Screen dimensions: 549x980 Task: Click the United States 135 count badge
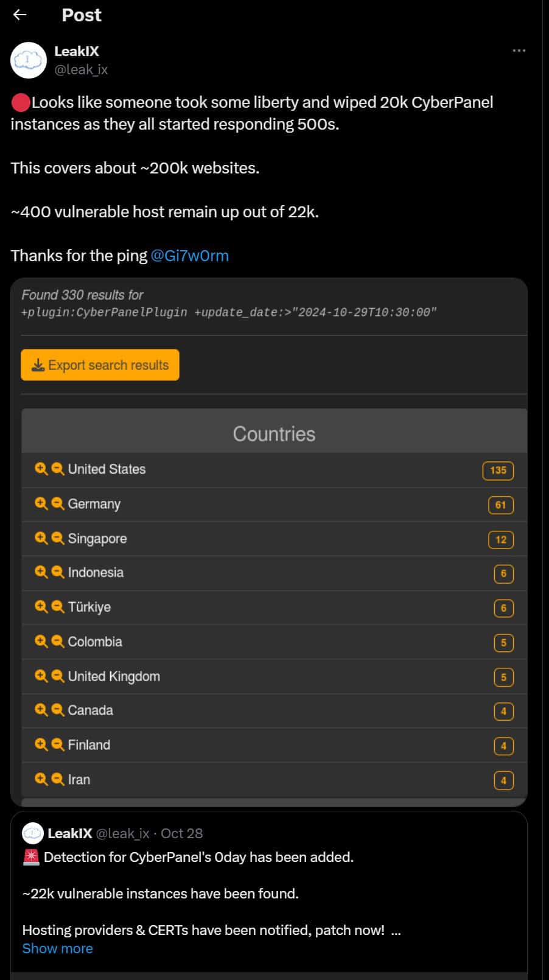(x=498, y=470)
